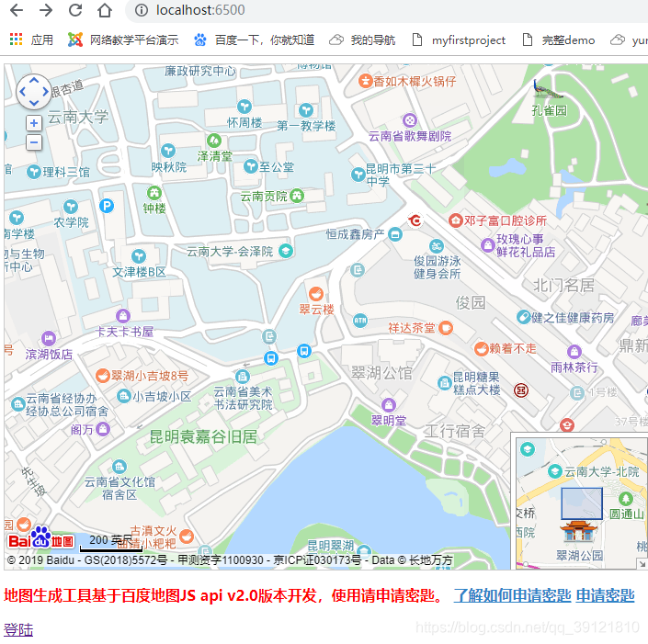
Task: Click the 祥达茶堂 marker icon
Action: point(446,328)
